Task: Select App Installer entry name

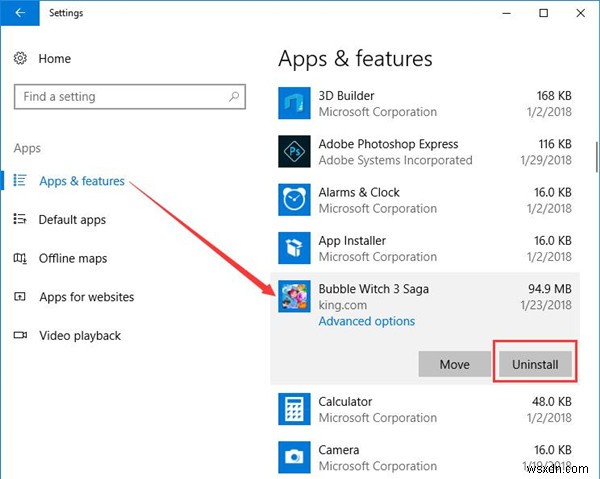Action: point(352,241)
